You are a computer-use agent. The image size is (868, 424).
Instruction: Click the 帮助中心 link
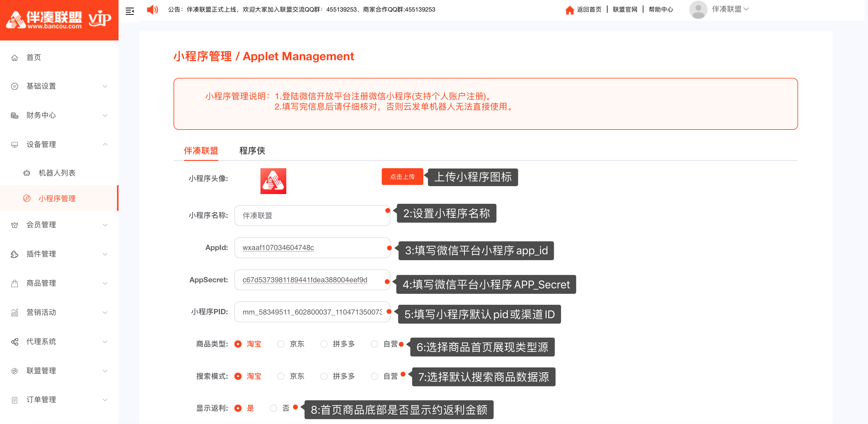661,9
